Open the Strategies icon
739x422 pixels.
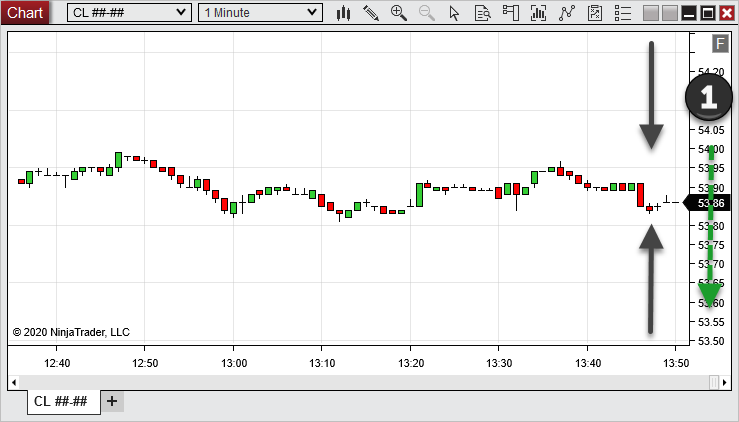pyautogui.click(x=568, y=13)
